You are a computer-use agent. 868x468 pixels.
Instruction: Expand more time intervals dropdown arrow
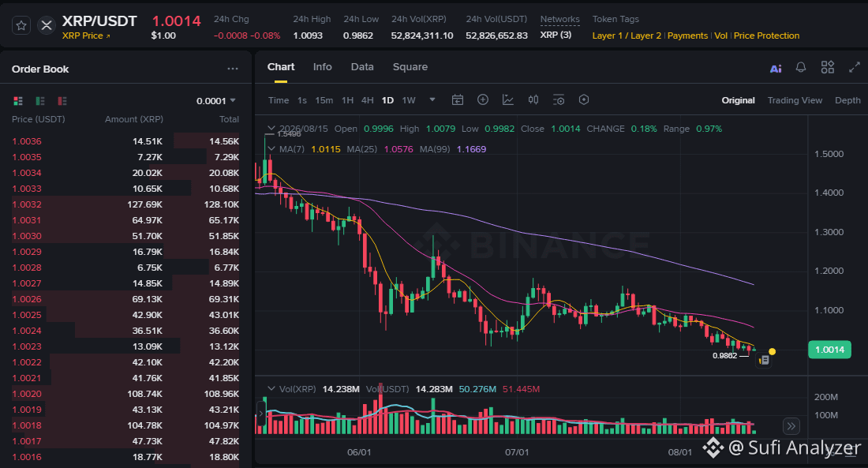click(x=432, y=99)
